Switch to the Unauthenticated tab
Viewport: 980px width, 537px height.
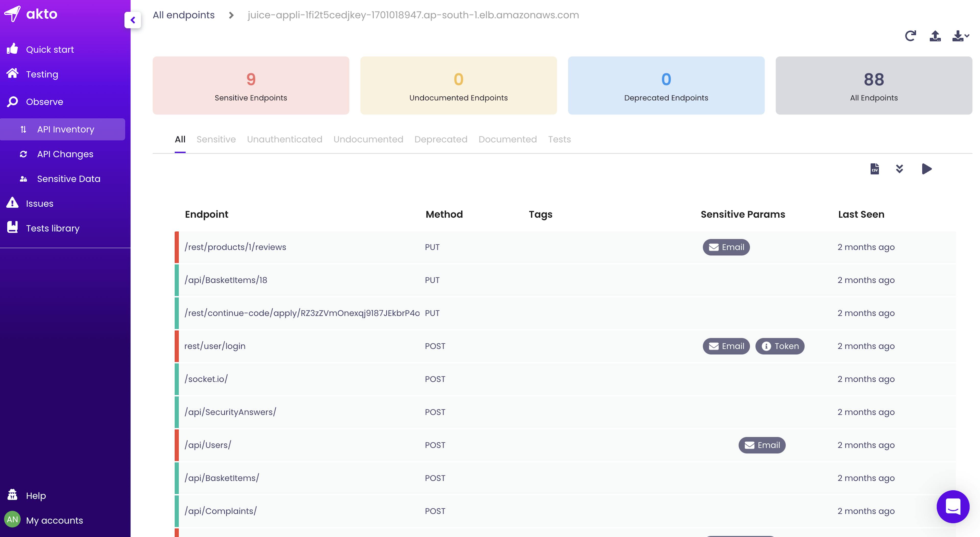(x=285, y=139)
